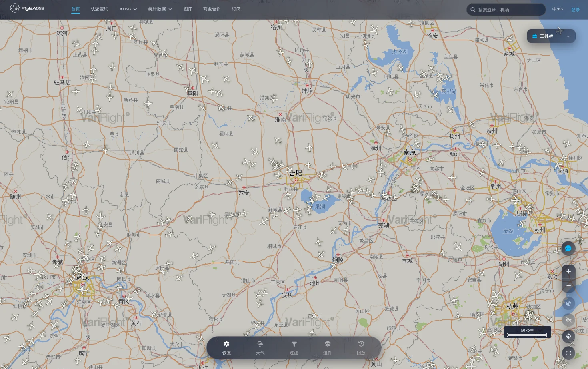Screen dimensions: 588x369
Task: Click the 杭州 city label
Action: coord(512,307)
